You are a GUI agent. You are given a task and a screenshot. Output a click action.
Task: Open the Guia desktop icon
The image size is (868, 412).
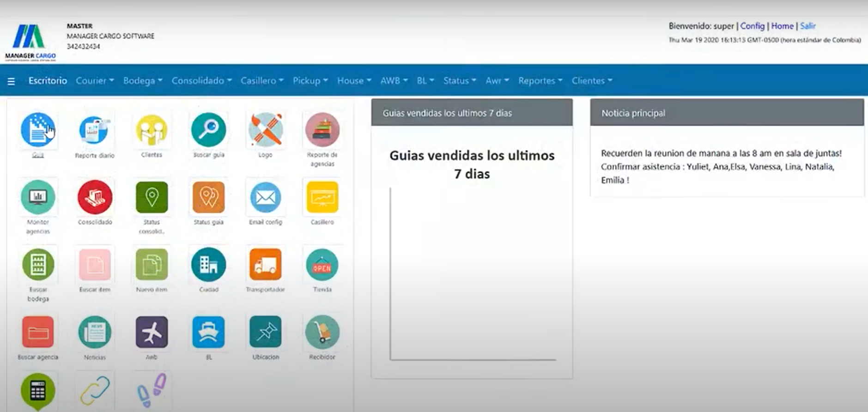38,130
